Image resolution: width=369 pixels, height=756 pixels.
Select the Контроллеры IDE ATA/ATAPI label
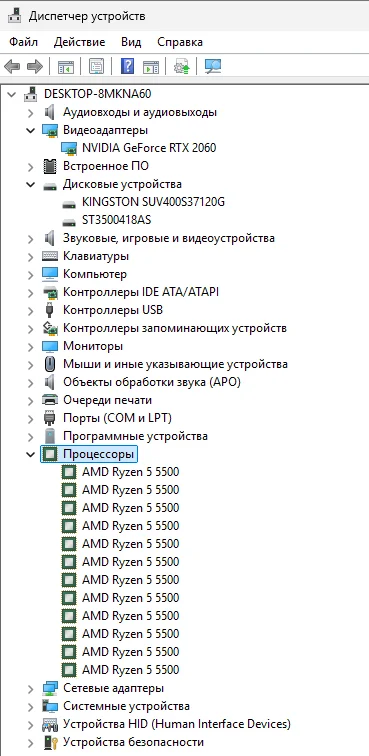tap(141, 292)
